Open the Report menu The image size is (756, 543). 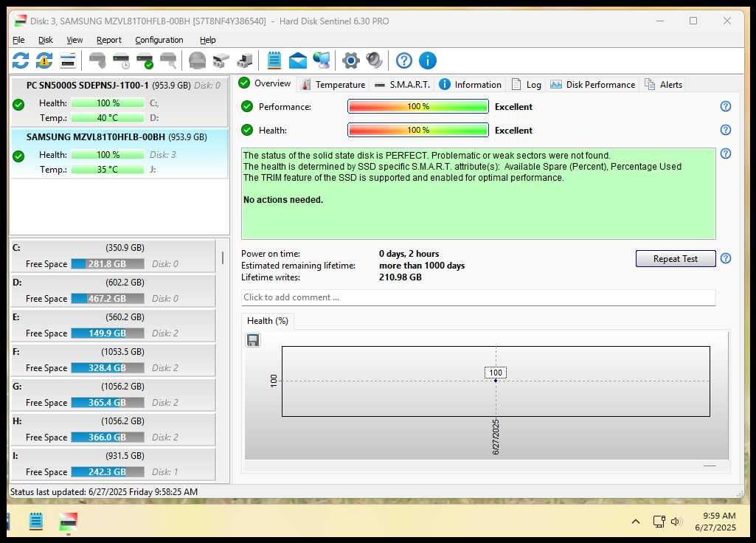coord(109,40)
